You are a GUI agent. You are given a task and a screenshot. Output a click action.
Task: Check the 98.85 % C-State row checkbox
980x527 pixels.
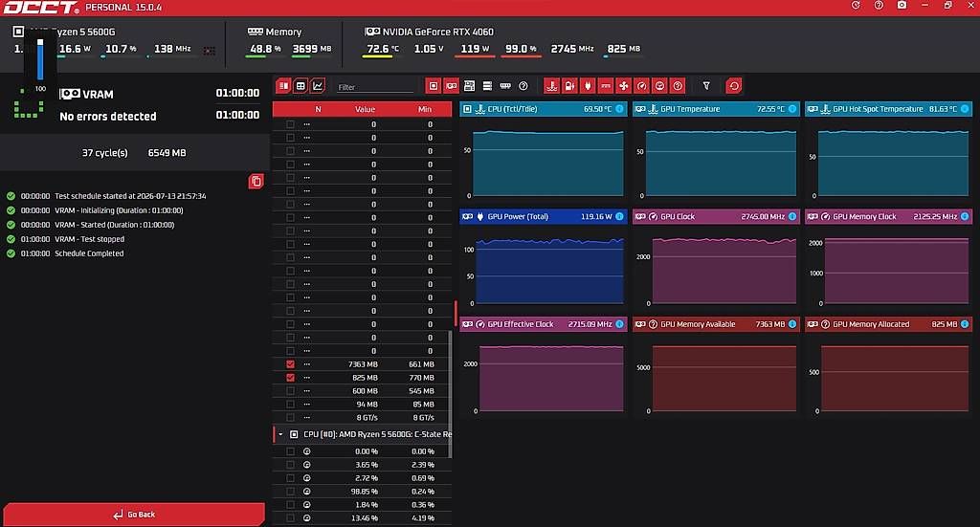click(x=290, y=492)
